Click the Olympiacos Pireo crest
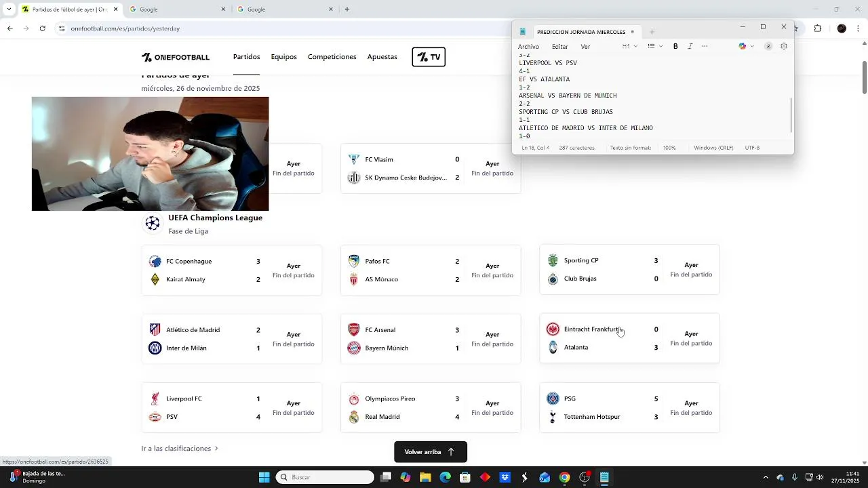 point(353,399)
